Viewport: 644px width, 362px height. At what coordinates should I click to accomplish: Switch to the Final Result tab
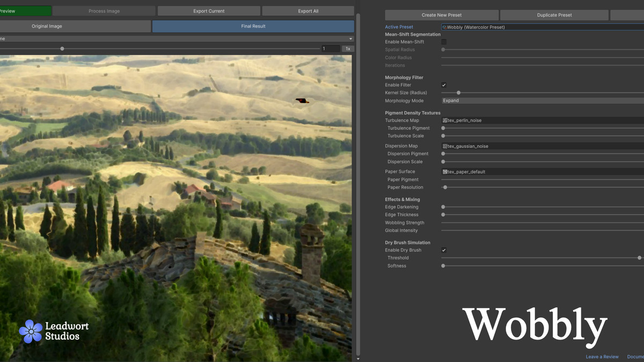(x=253, y=26)
